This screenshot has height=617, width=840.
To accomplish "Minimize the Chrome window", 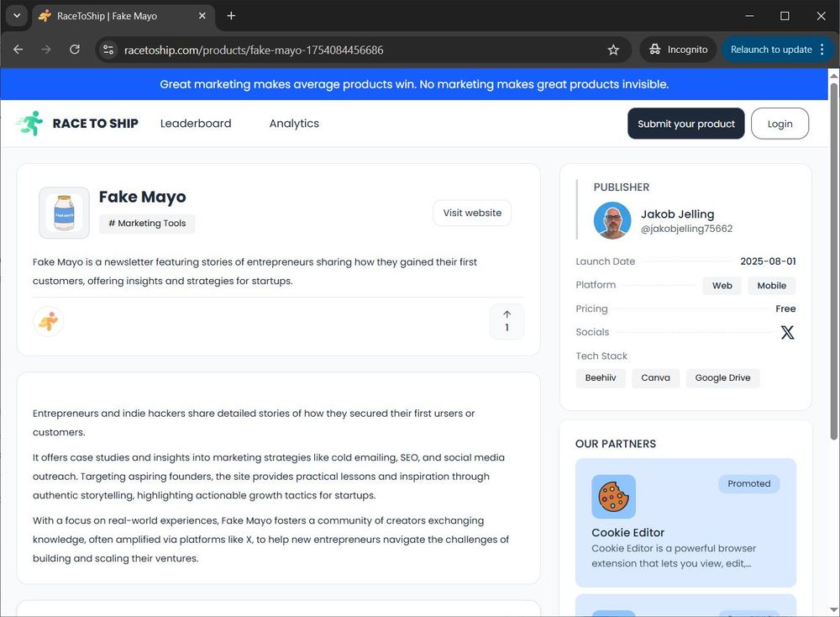I will pyautogui.click(x=749, y=16).
